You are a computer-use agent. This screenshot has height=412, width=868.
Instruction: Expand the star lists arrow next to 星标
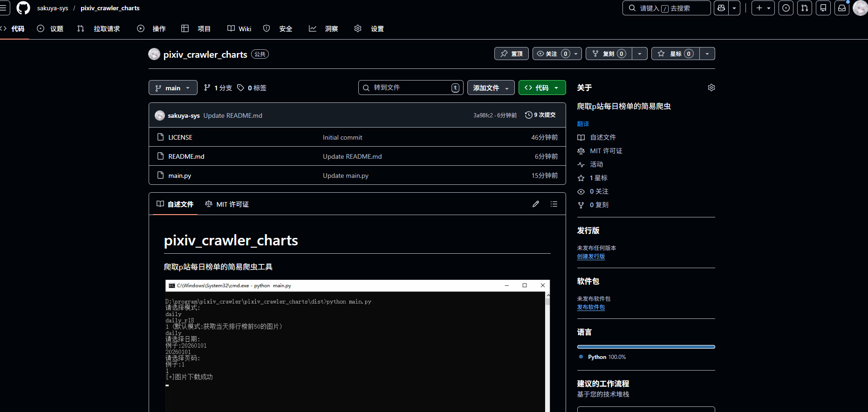click(707, 54)
